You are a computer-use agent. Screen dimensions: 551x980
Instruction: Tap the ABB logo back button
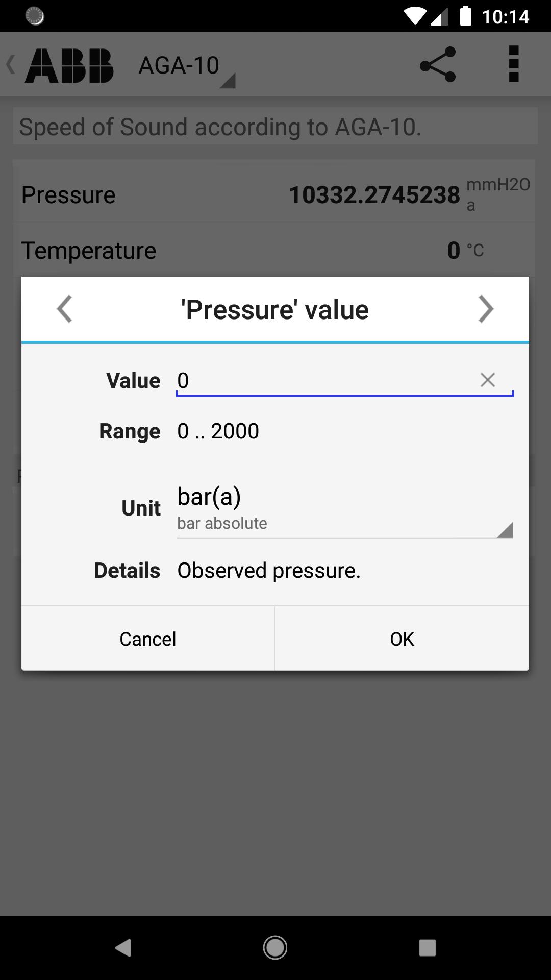[61, 65]
